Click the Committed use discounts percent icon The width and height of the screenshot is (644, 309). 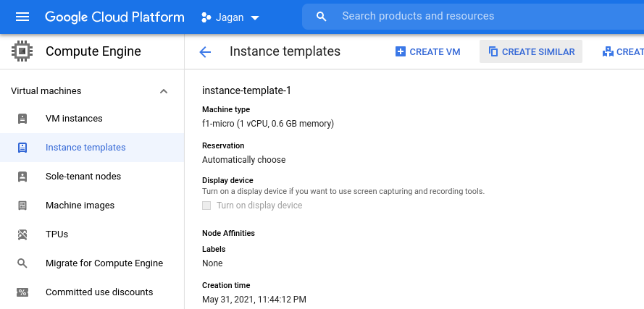tap(22, 292)
